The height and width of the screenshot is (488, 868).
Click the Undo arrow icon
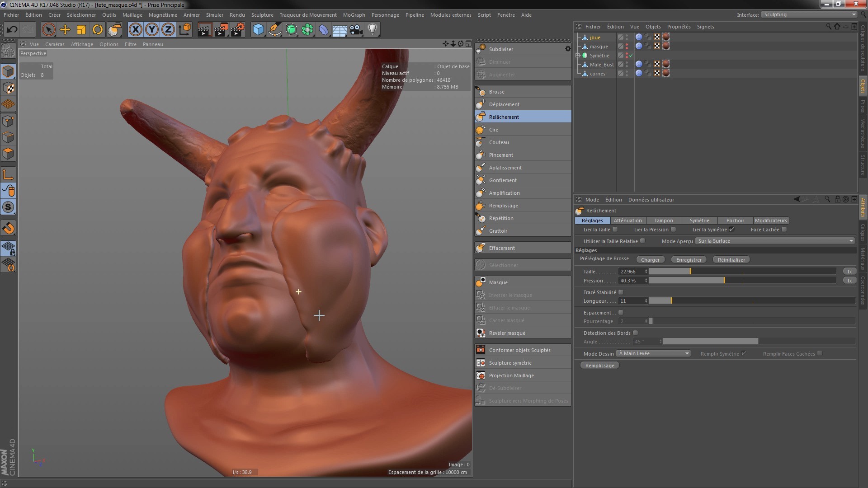(x=12, y=30)
